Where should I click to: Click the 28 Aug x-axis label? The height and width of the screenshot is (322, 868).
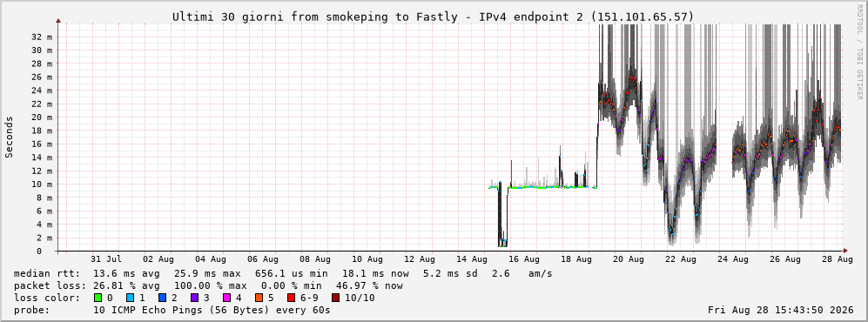(x=837, y=258)
